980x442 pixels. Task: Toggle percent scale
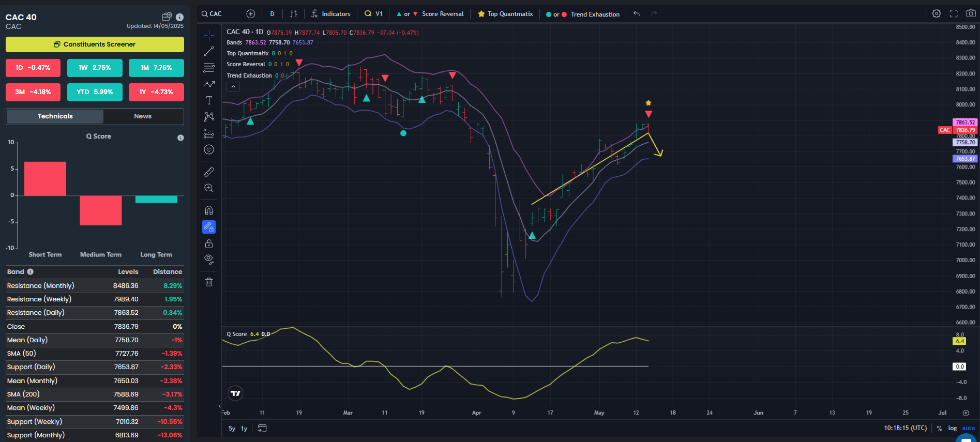tap(939, 429)
